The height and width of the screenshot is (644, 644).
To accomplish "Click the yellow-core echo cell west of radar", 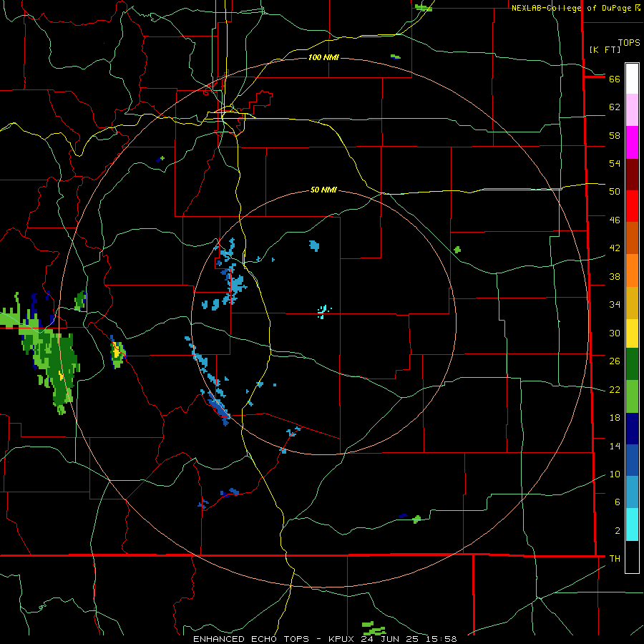I will (x=117, y=353).
